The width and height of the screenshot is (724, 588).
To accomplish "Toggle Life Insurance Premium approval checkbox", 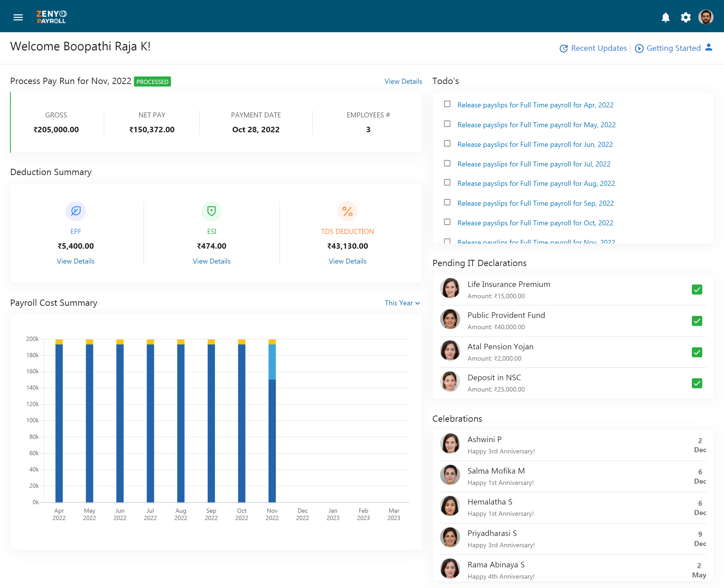I will point(697,289).
